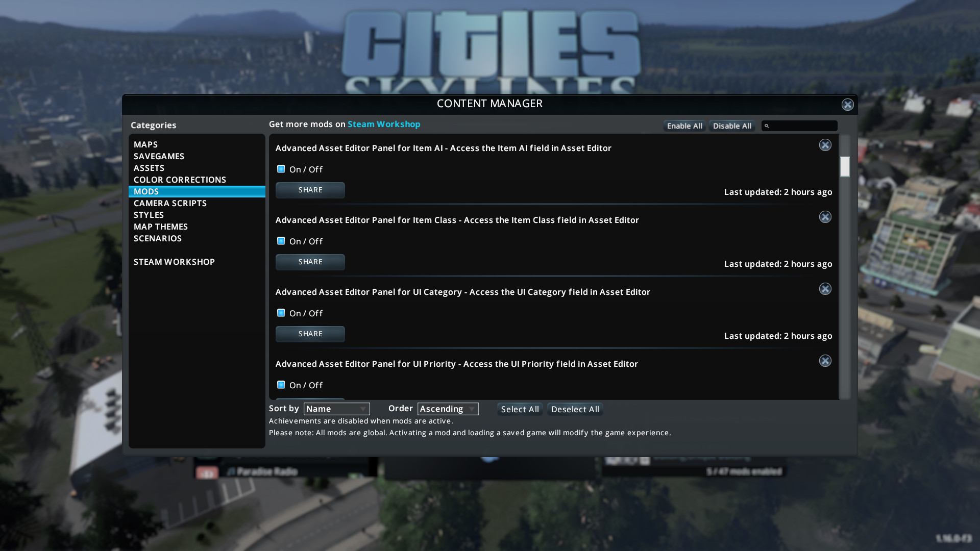The width and height of the screenshot is (980, 551).
Task: Share the Item Class mod
Action: [310, 262]
